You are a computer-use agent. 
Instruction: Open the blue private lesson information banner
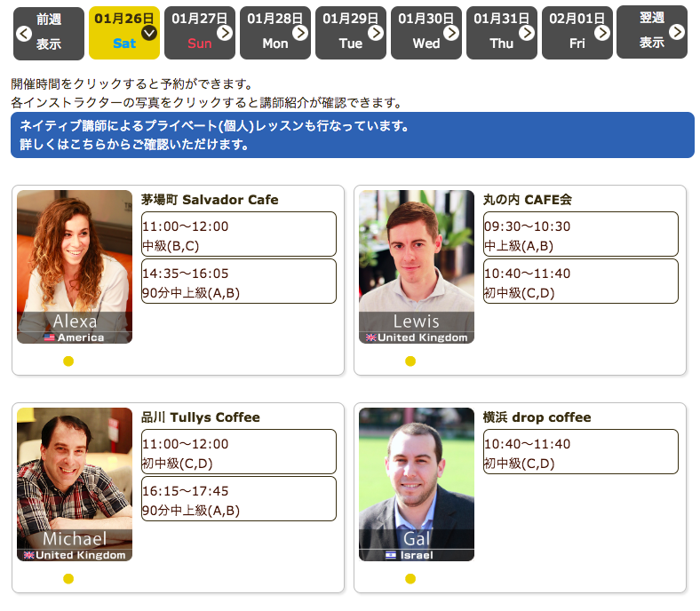coord(352,135)
